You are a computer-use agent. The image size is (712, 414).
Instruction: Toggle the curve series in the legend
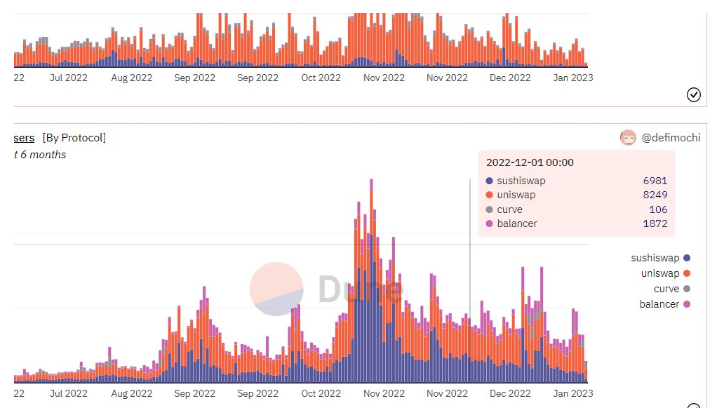tap(672, 289)
